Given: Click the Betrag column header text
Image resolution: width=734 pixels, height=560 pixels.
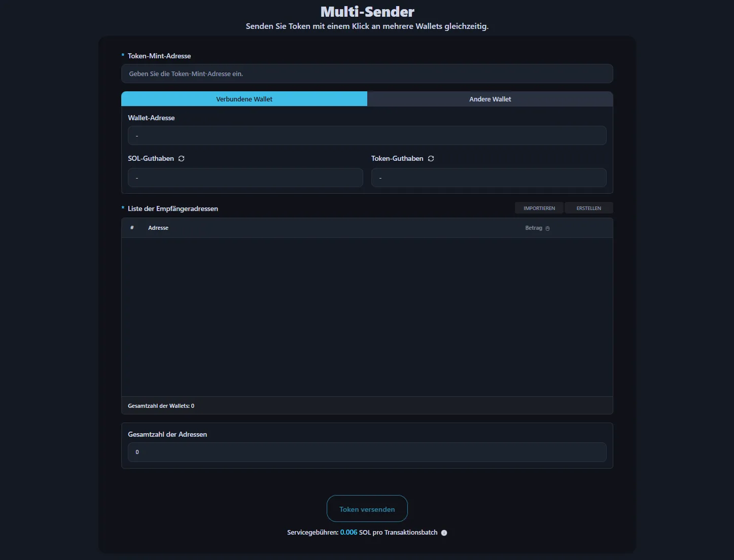Looking at the screenshot, I should pyautogui.click(x=533, y=228).
